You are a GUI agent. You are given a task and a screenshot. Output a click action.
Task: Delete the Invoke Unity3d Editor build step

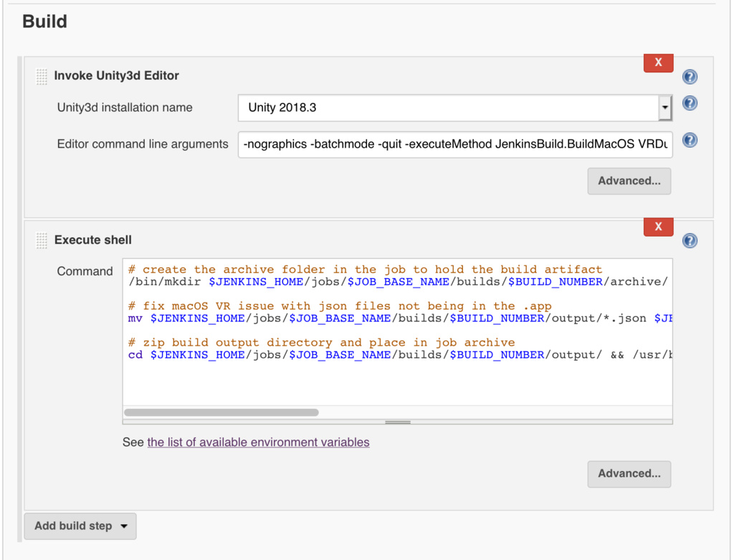coord(658,63)
